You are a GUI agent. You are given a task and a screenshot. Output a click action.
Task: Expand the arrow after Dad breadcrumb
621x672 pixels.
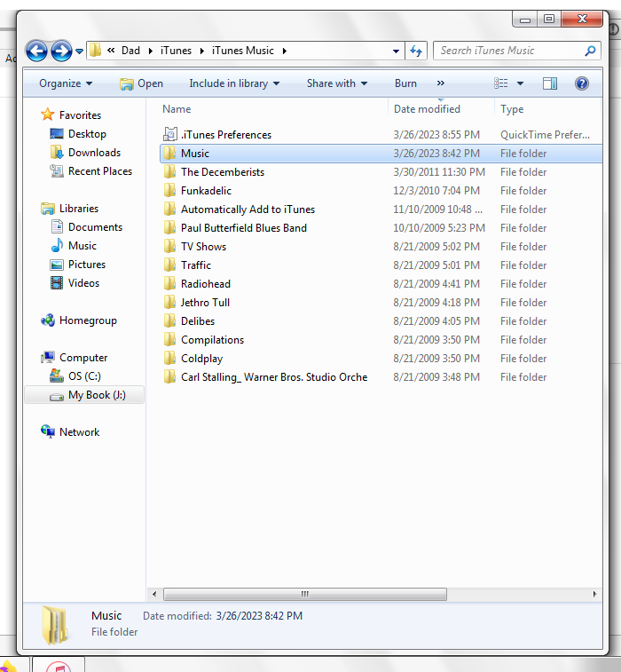[150, 51]
